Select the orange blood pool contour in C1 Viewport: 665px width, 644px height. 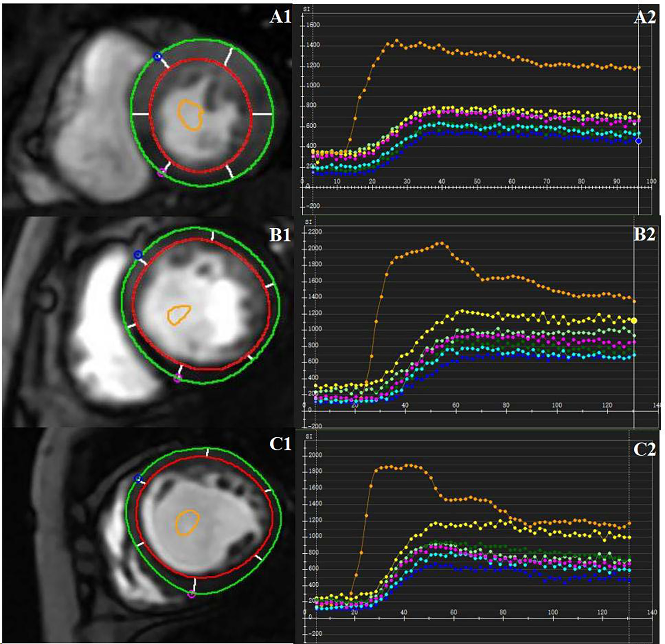[x=187, y=522]
